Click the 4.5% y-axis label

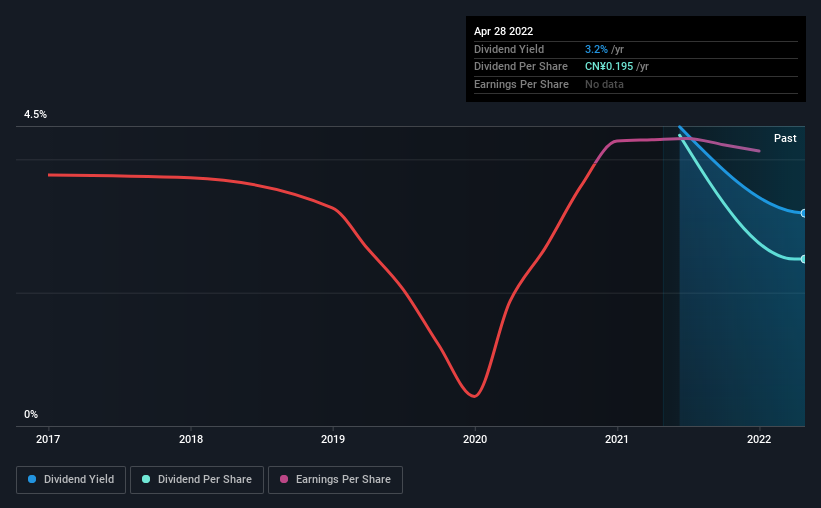click(x=35, y=114)
